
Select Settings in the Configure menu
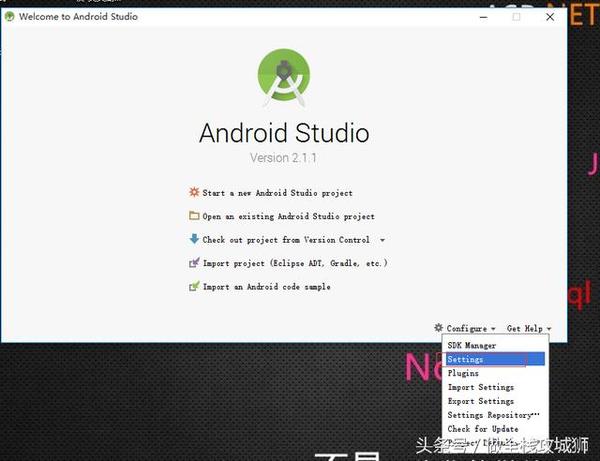point(496,359)
